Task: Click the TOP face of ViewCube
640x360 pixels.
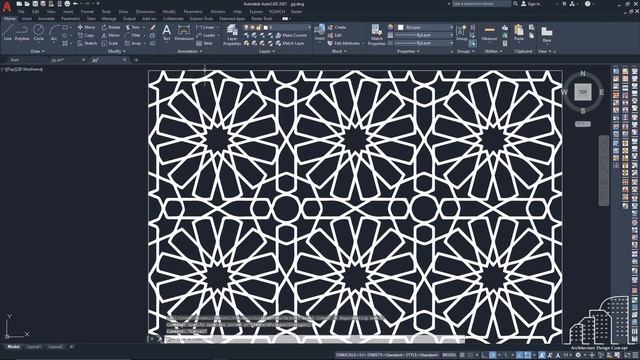Action: click(583, 92)
